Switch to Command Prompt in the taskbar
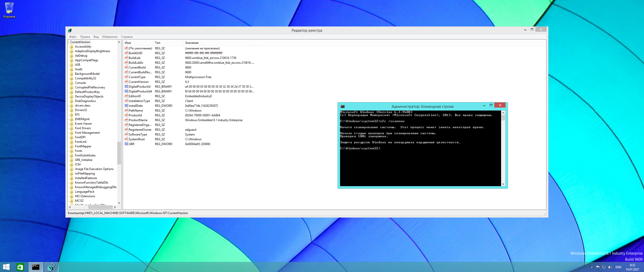Screen dimensions: 644x272 pyautogui.click(x=36, y=267)
